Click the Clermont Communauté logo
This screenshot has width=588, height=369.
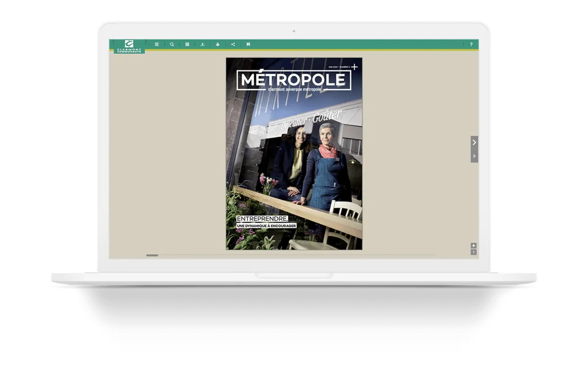click(129, 47)
